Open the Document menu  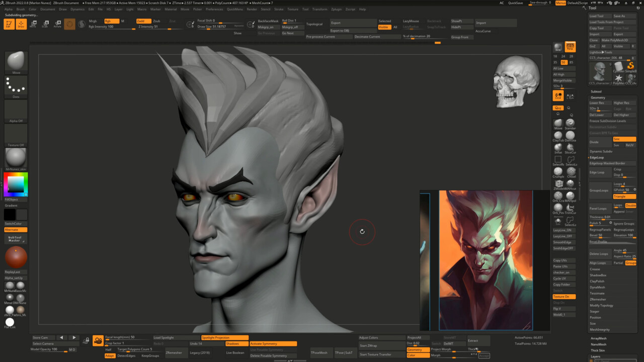pos(48,9)
